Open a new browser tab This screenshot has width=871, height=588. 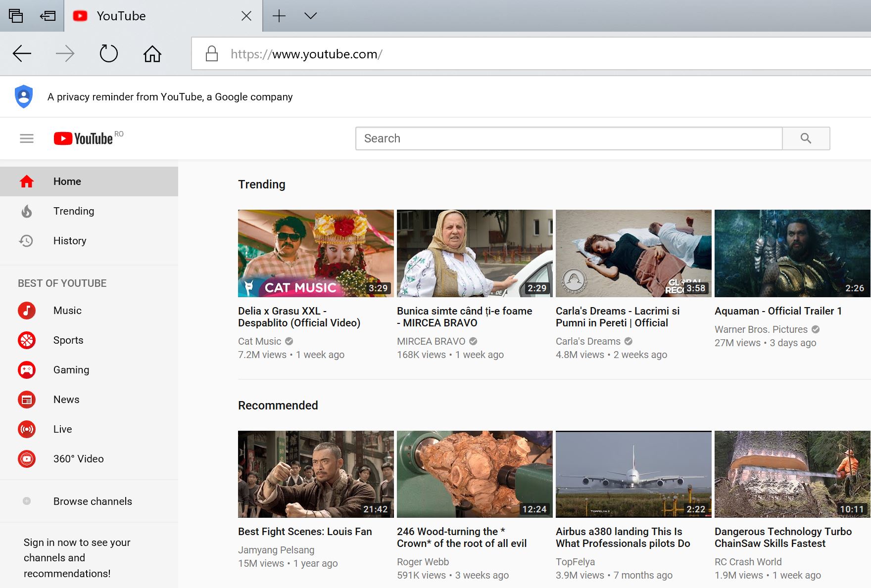pos(279,16)
